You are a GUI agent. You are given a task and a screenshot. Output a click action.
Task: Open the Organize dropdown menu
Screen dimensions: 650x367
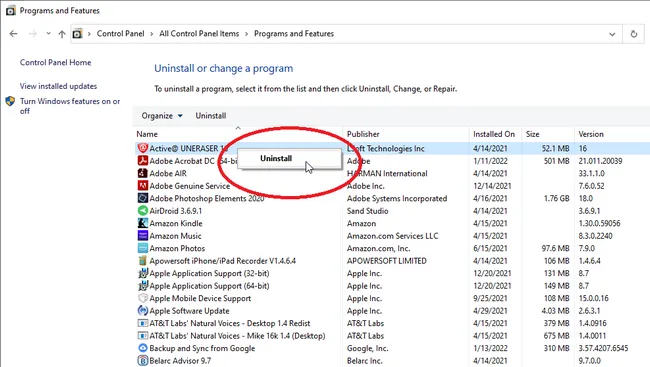(162, 116)
